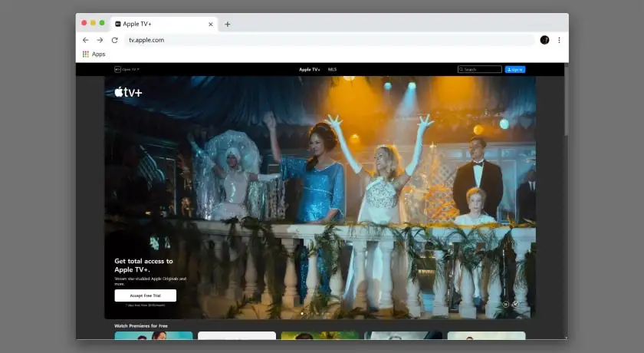Screen dimensions: 644x353
Task: Open a new browser tab
Action: click(227, 25)
